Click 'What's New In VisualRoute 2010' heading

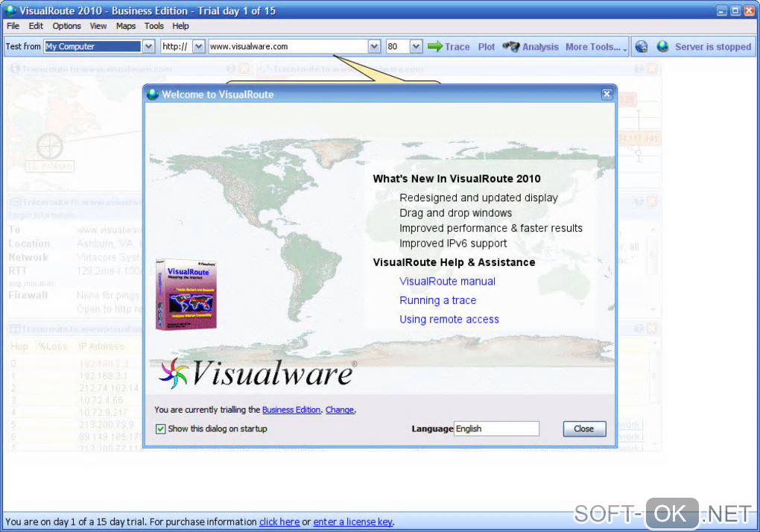tap(457, 179)
